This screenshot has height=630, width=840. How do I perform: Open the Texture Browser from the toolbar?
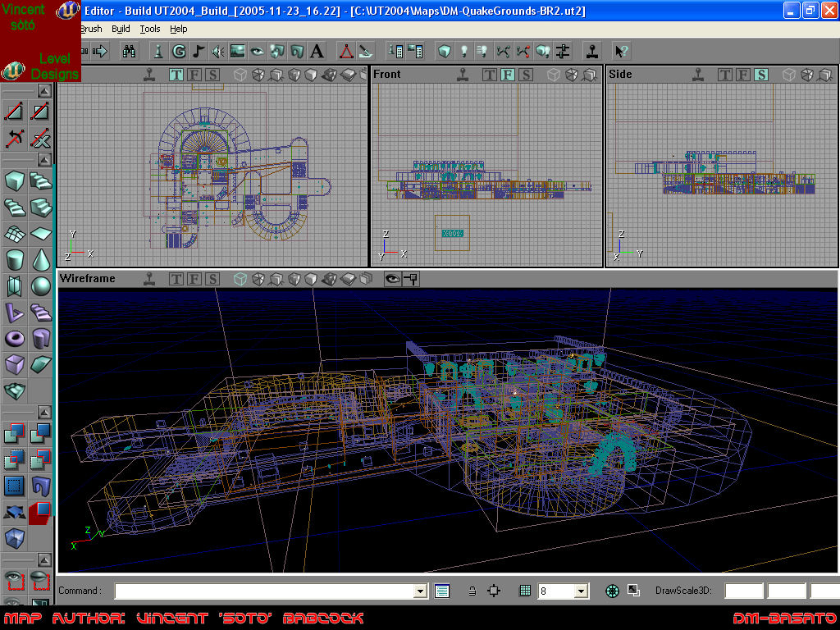239,51
